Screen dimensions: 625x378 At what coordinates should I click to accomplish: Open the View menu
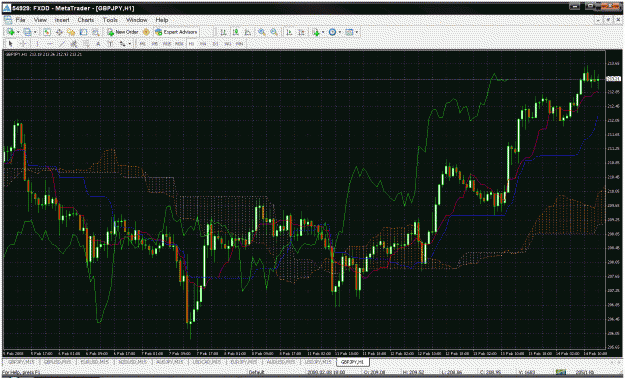40,20
